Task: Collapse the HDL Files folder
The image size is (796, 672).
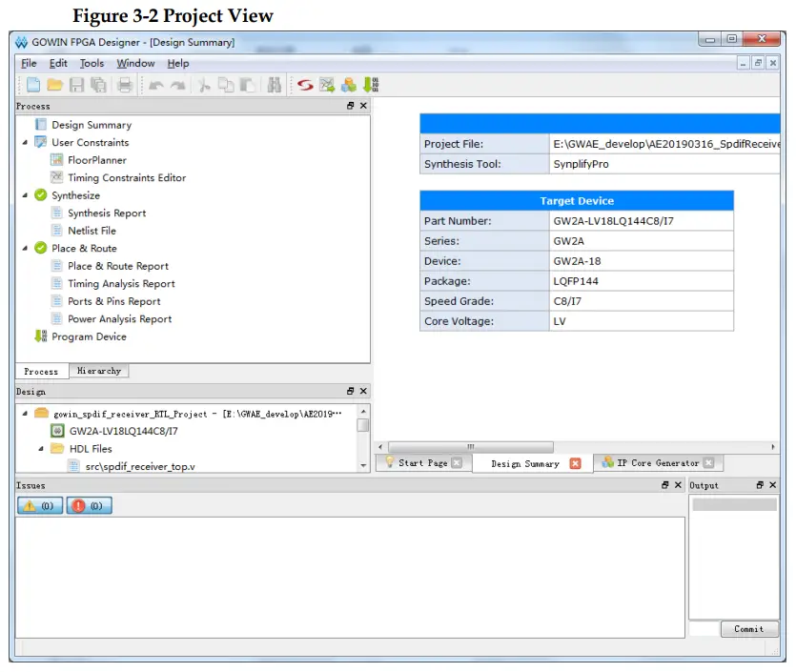Action: 41,449
